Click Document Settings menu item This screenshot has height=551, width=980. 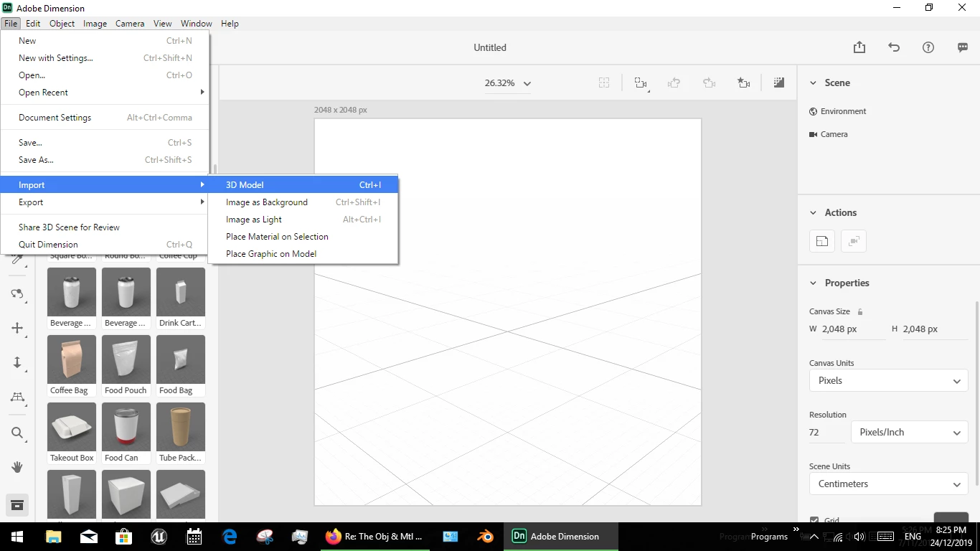[x=105, y=118]
